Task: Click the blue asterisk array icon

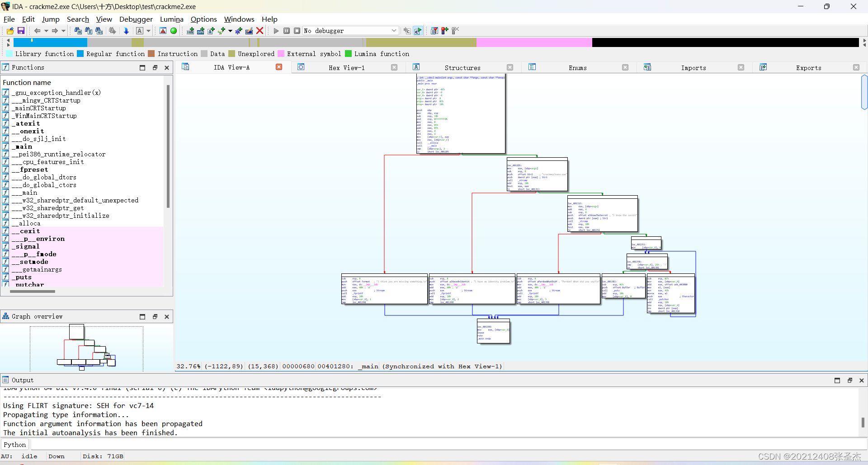Action: (x=239, y=31)
